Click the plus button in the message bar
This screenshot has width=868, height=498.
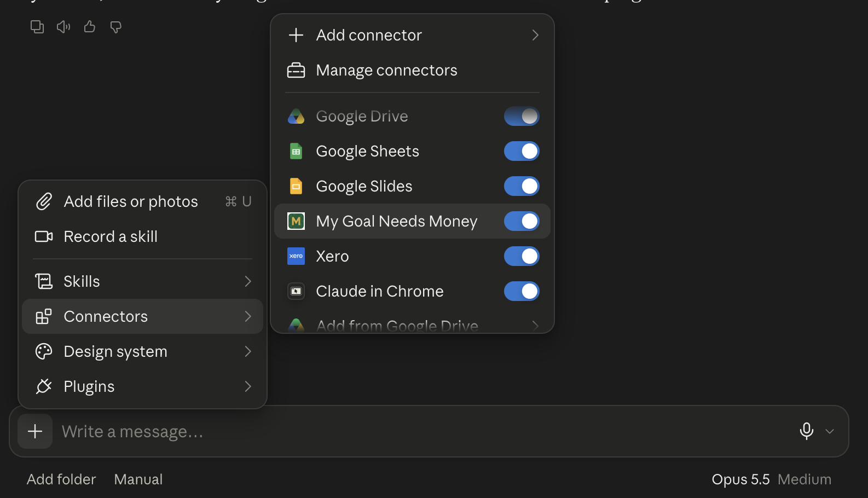coord(35,431)
